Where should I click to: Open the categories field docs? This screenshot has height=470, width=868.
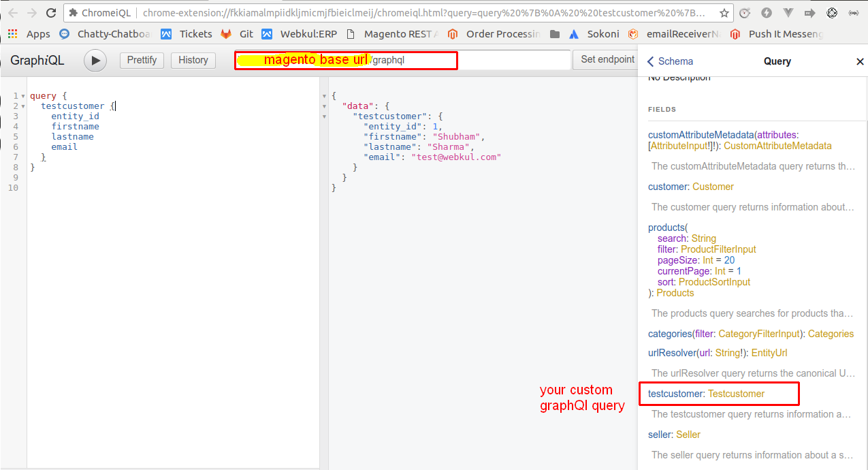click(x=669, y=334)
